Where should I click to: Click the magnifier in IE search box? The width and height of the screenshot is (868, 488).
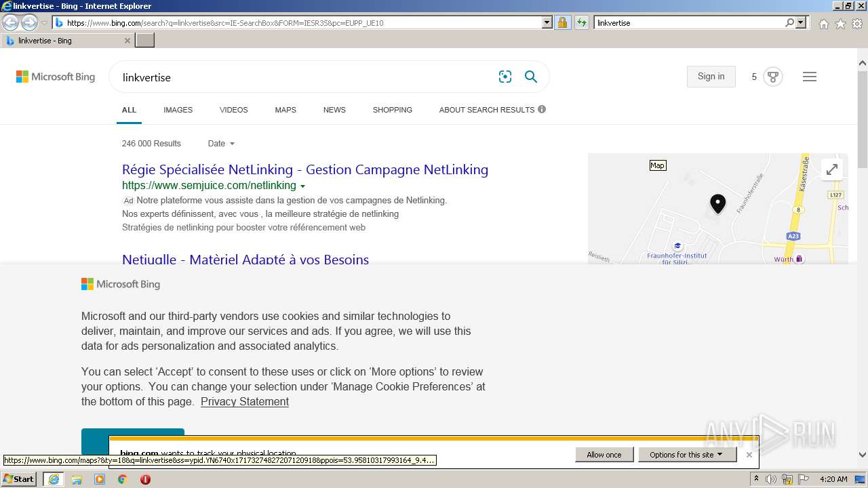click(789, 22)
